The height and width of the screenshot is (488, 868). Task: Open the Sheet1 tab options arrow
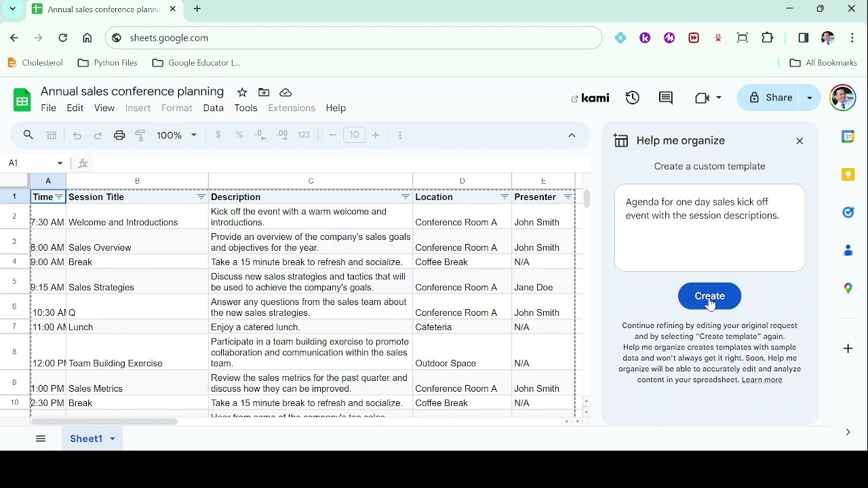[113, 439]
